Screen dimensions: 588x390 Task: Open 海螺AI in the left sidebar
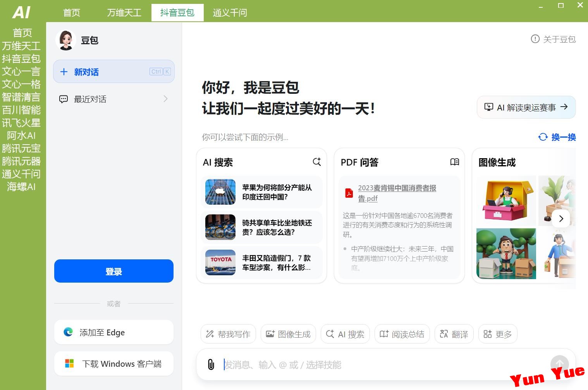(21, 186)
